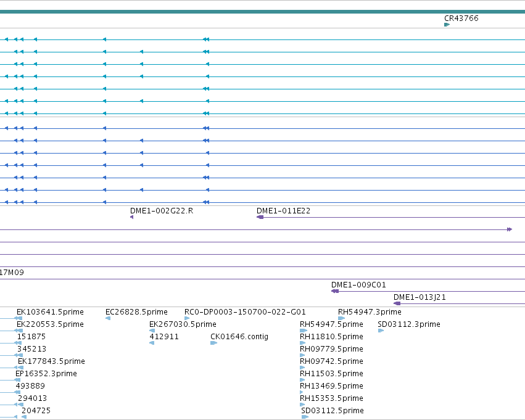Select the RC0-DP0003-150700-022-G01 label

(x=245, y=312)
